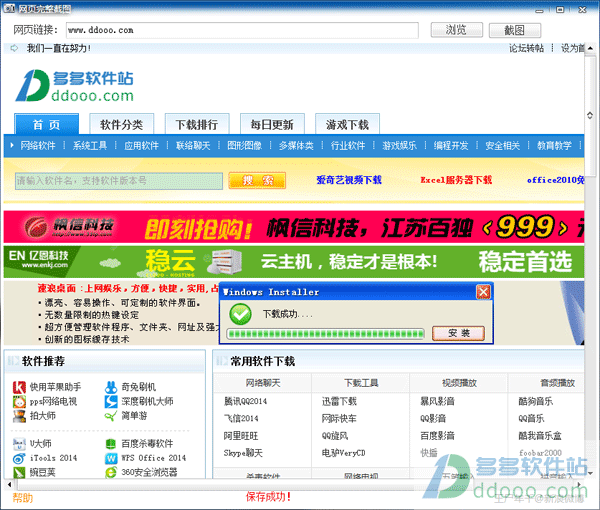The width and height of the screenshot is (600, 510).
Task: Click the green checkmark success icon
Action: pos(240,314)
